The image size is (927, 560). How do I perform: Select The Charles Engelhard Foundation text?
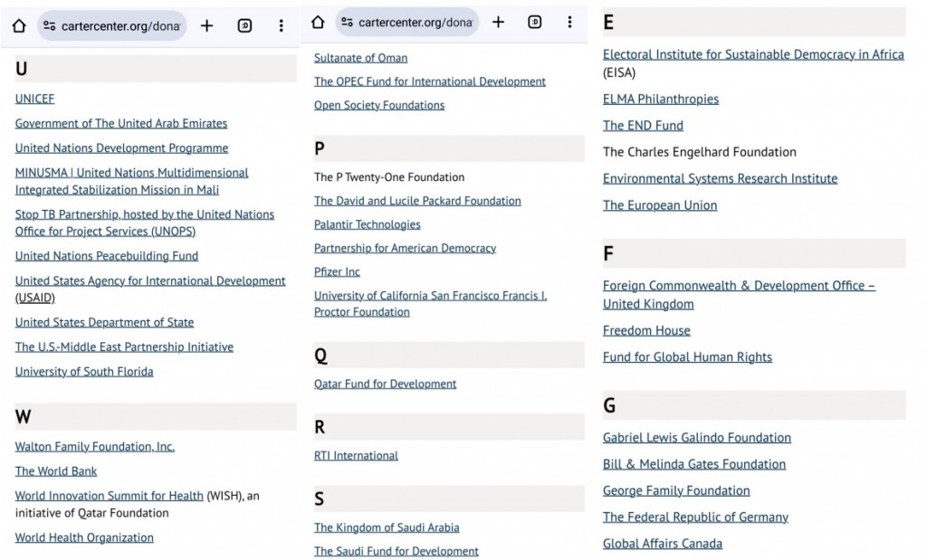(x=700, y=152)
